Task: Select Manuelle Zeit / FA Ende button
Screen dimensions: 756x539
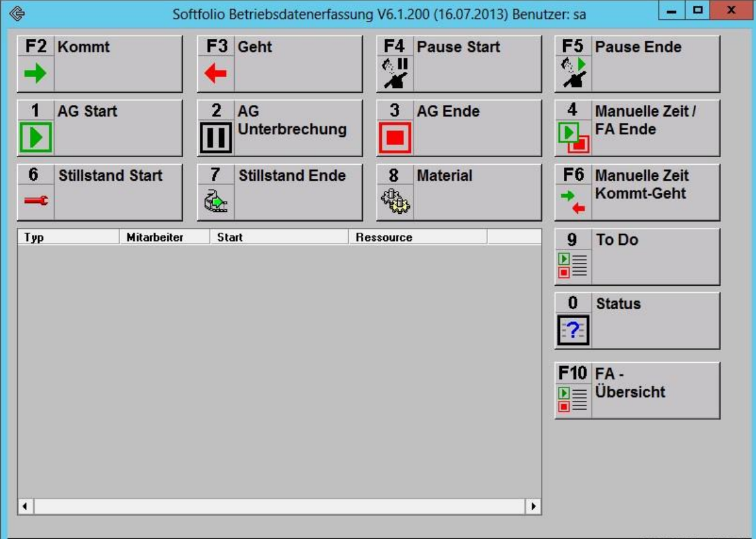Action: click(x=637, y=128)
